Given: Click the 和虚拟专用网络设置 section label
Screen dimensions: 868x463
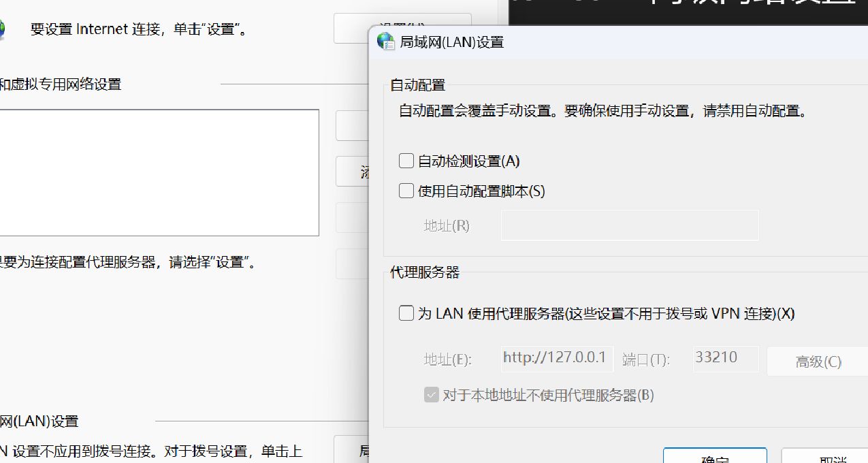Looking at the screenshot, I should pyautogui.click(x=61, y=84).
